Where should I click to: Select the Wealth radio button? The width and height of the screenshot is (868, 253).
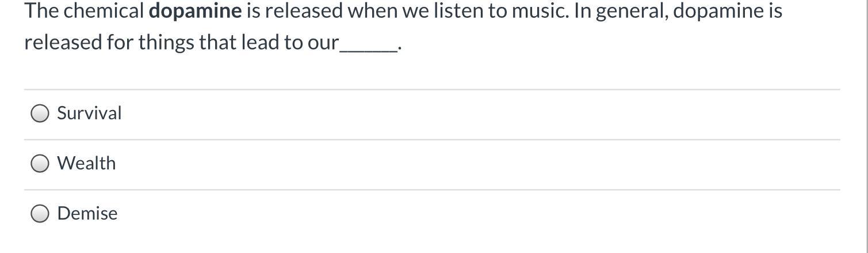tap(40, 164)
